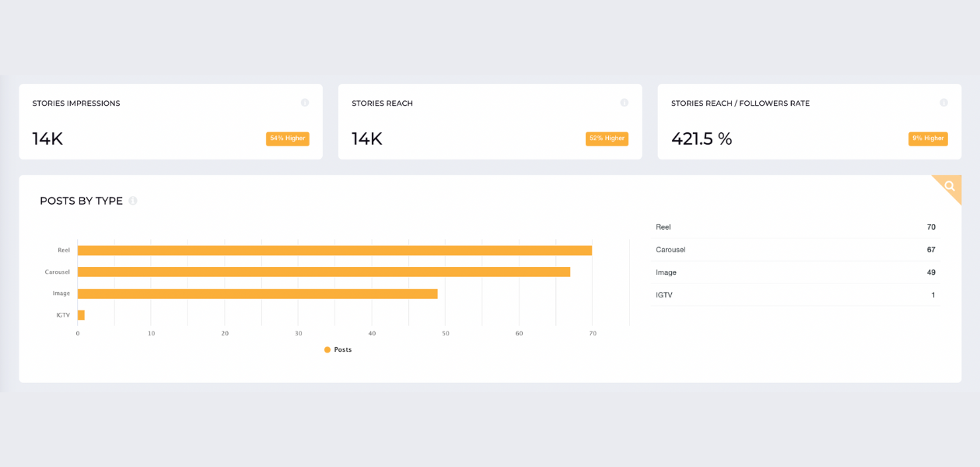This screenshot has height=467, width=980.
Task: Click the STORIES IMPRESSIONS title
Action: 76,104
